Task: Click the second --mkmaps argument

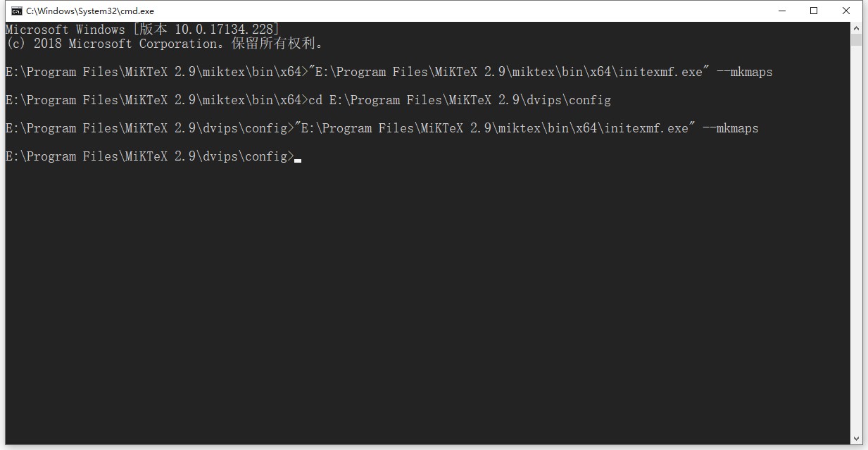Action: pyautogui.click(x=730, y=128)
